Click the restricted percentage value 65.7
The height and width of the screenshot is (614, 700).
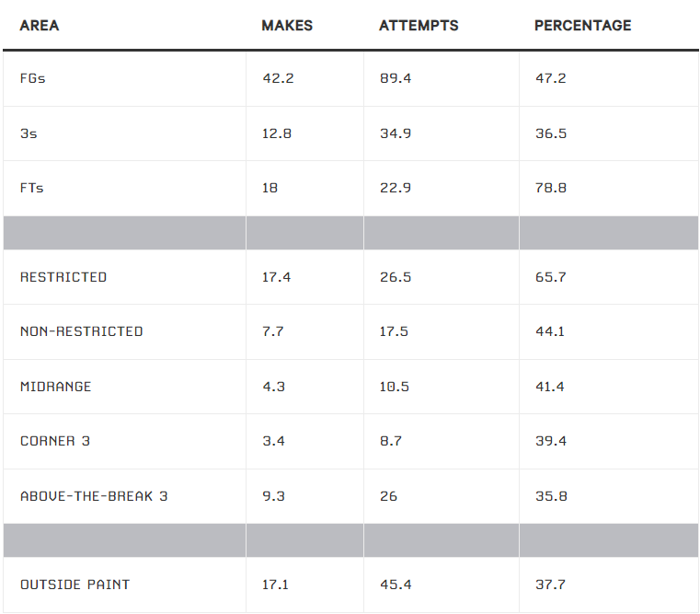[x=550, y=277]
